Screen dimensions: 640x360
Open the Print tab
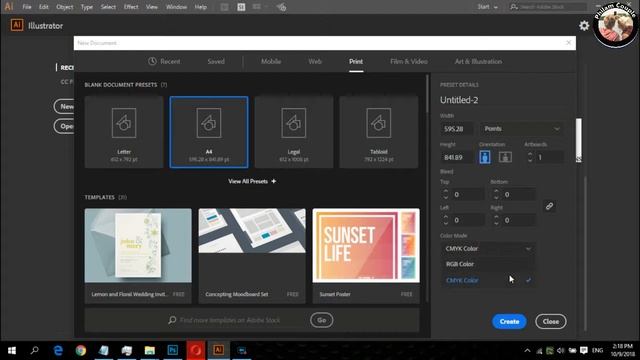point(356,61)
